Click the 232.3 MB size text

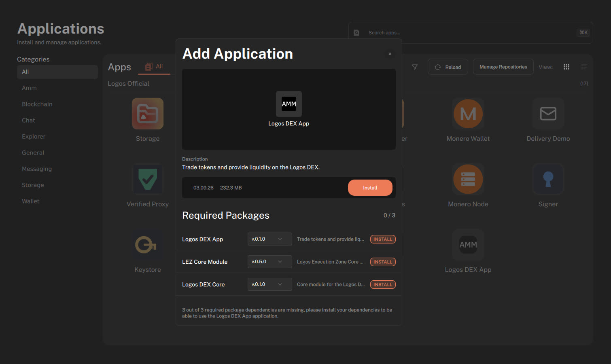coord(231,188)
